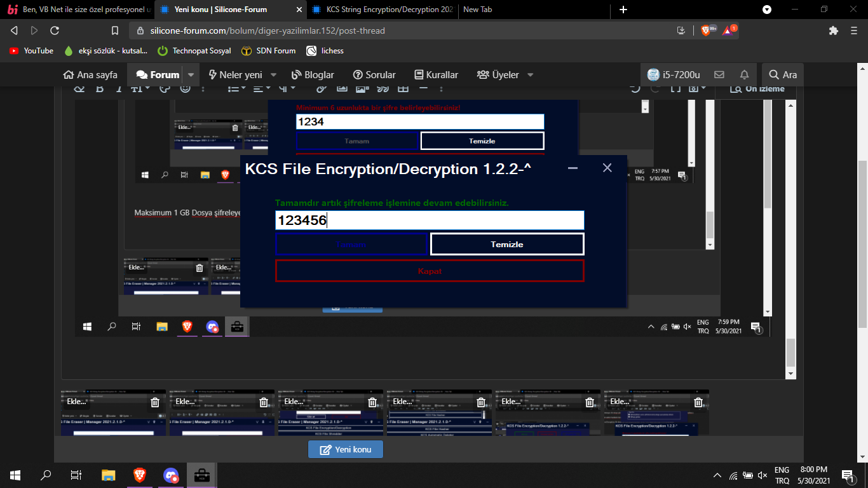This screenshot has width=868, height=488.
Task: Click the Ara search button
Action: point(783,75)
